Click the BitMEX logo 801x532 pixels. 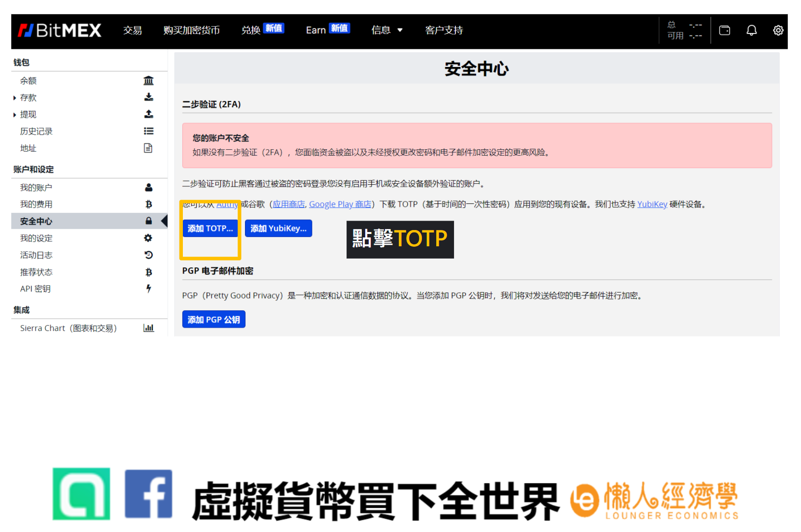point(60,31)
